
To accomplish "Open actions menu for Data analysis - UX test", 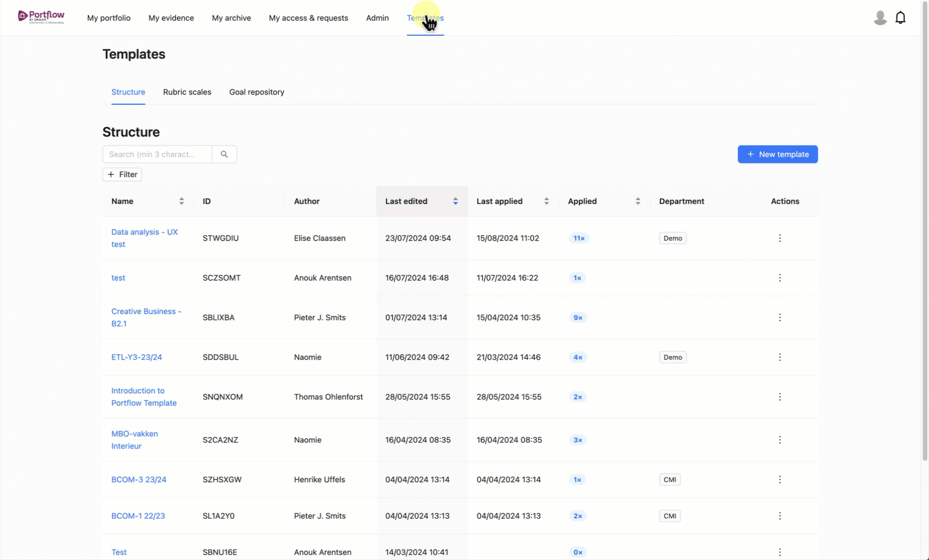I will [780, 238].
